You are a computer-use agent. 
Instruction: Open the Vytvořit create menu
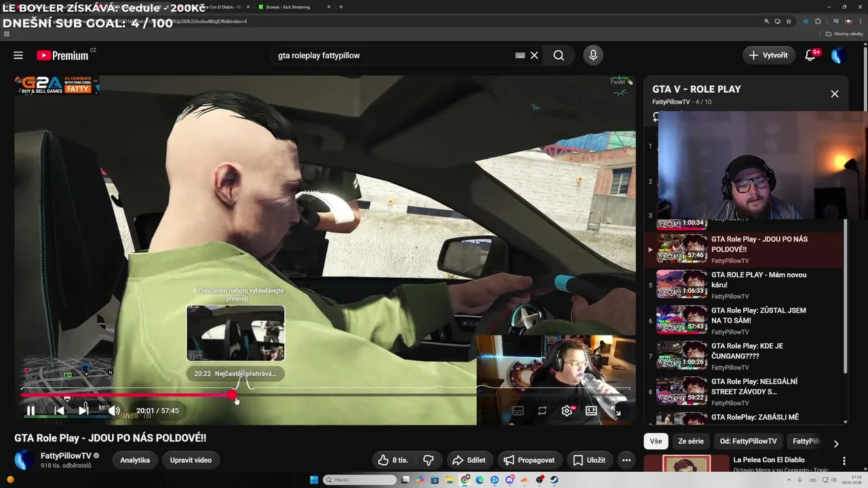tap(769, 56)
